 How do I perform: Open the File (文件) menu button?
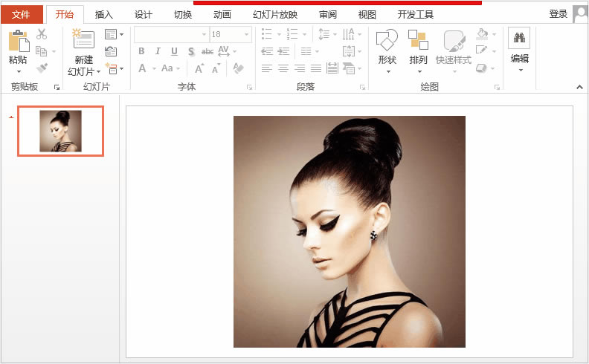coord(21,14)
